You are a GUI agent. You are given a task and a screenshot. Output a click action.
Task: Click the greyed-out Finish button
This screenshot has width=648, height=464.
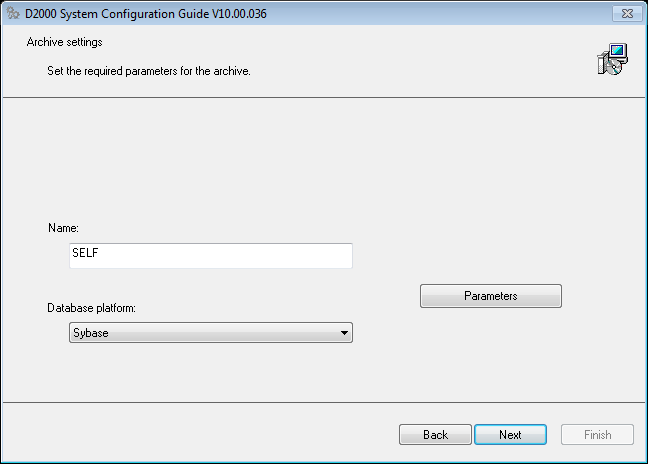597,435
